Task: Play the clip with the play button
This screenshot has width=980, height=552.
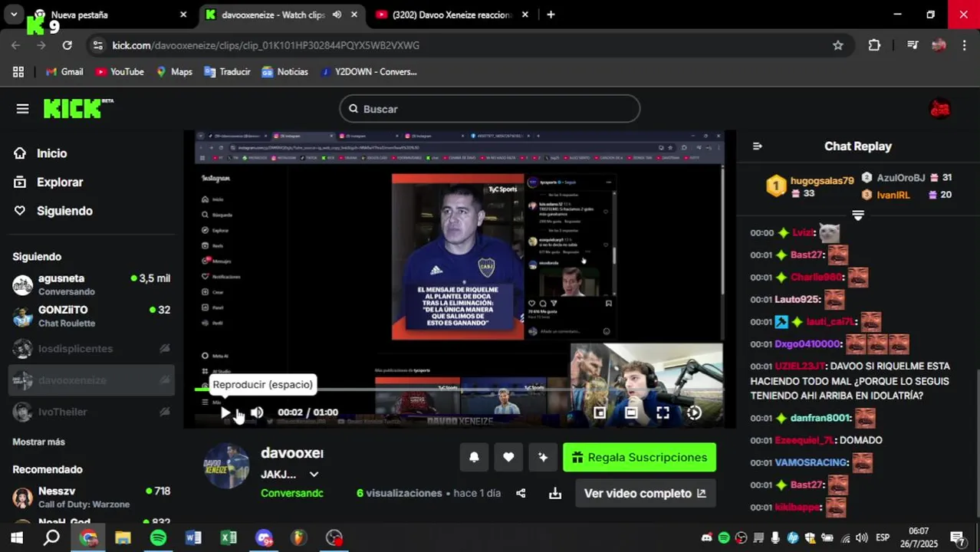Action: (225, 412)
